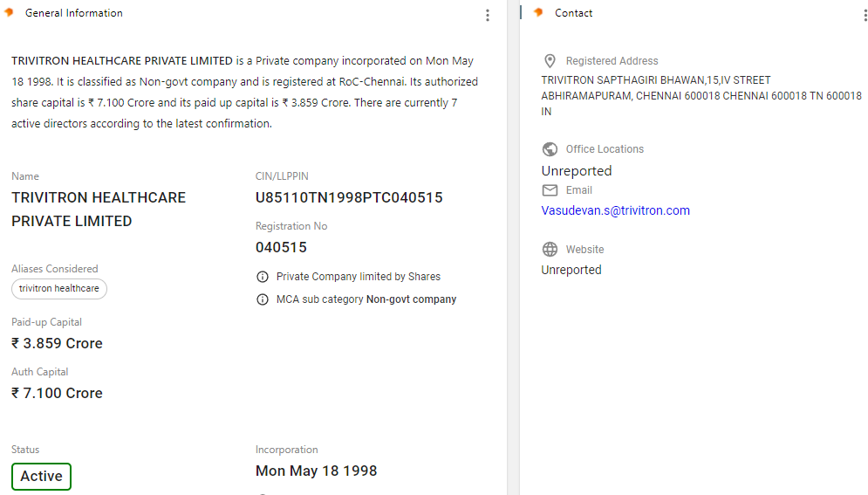
Task: Click the Office Locations globe icon
Action: pos(550,149)
